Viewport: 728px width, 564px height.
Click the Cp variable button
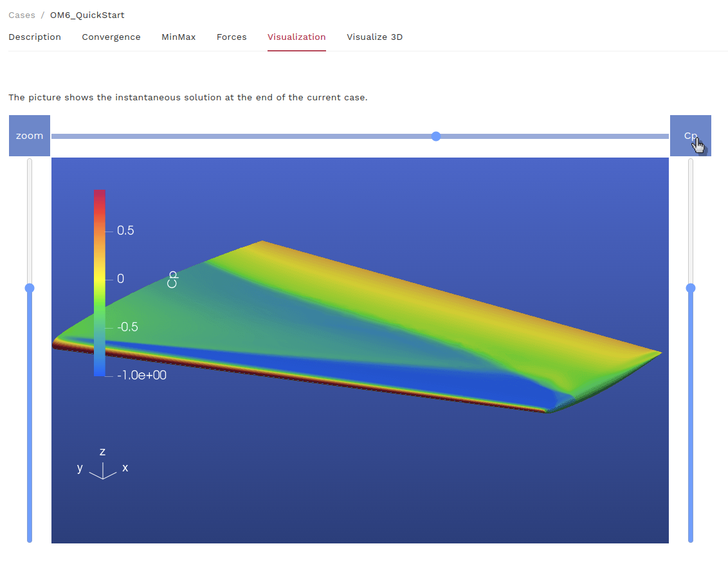click(690, 136)
